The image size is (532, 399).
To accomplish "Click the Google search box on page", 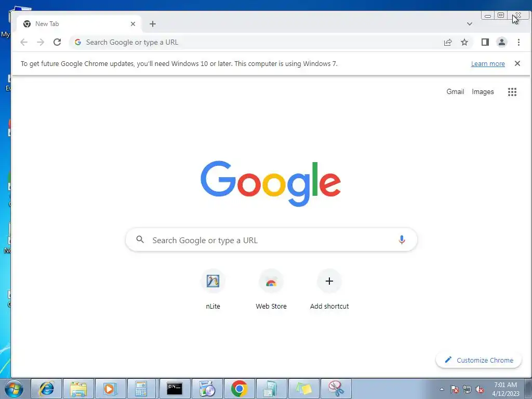I will click(x=271, y=240).
